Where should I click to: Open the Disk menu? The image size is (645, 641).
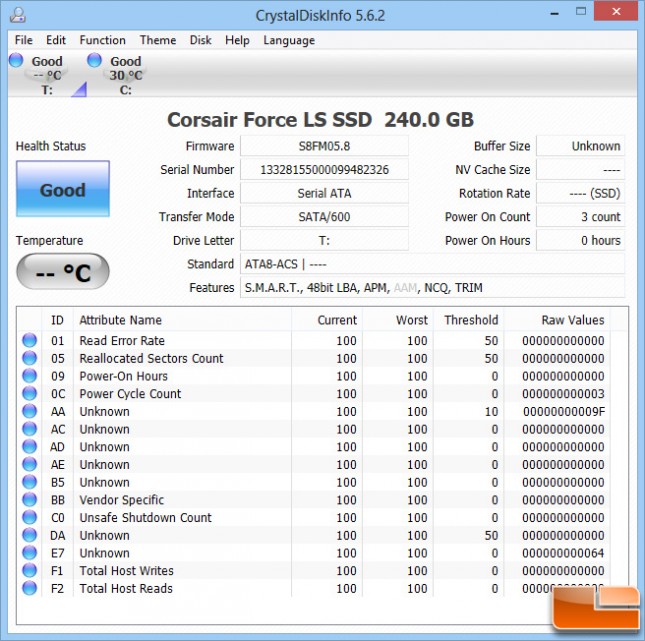coord(200,40)
